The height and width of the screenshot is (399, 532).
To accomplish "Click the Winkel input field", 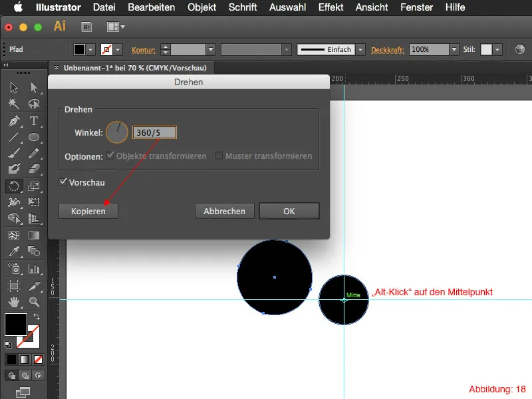I will click(x=154, y=132).
